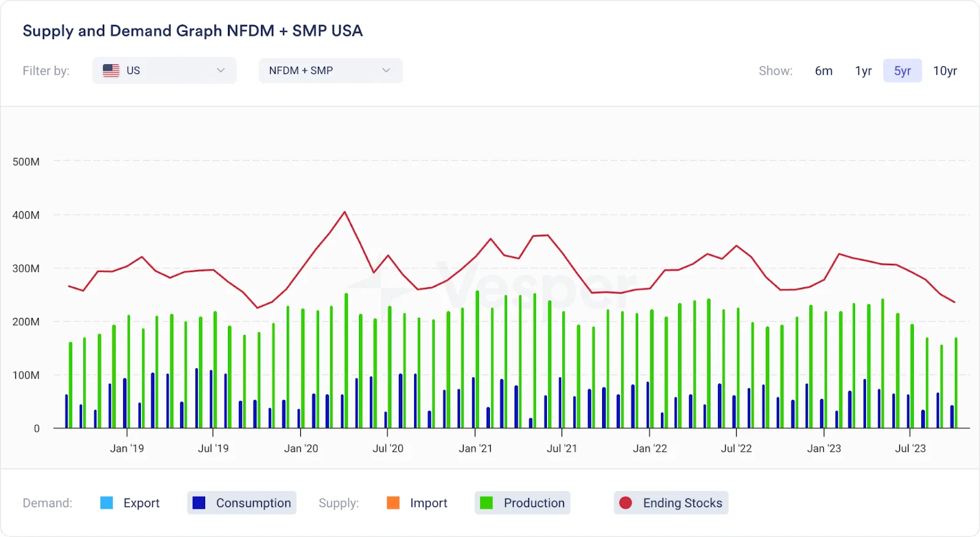Screen dimensions: 980x537
Task: Toggle the Production legend item
Action: (x=522, y=503)
